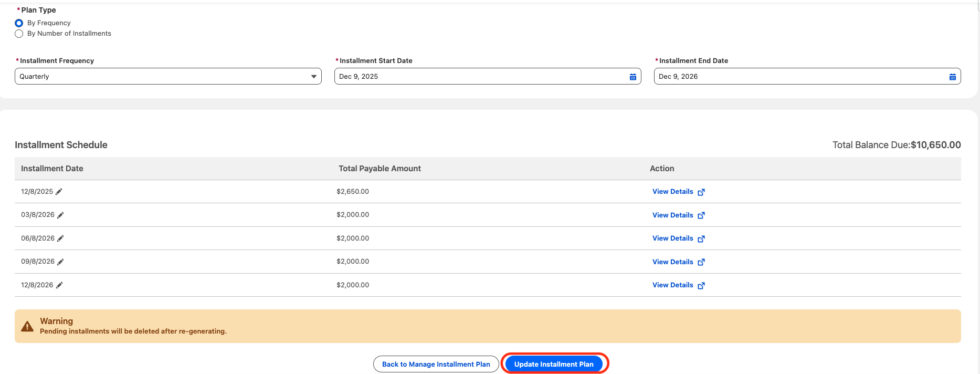
Task: Click the Installment Date column header
Action: coord(52,169)
